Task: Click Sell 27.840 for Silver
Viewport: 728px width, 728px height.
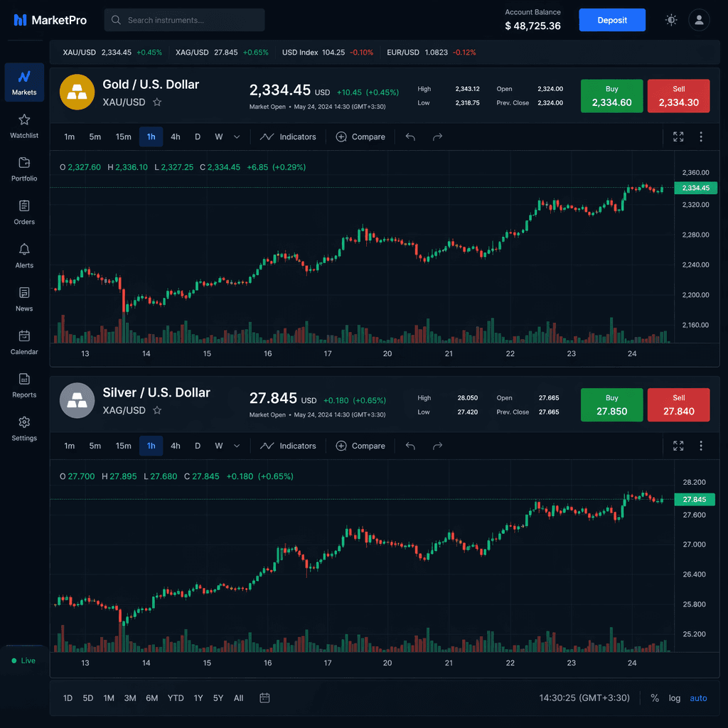Action: click(x=678, y=405)
